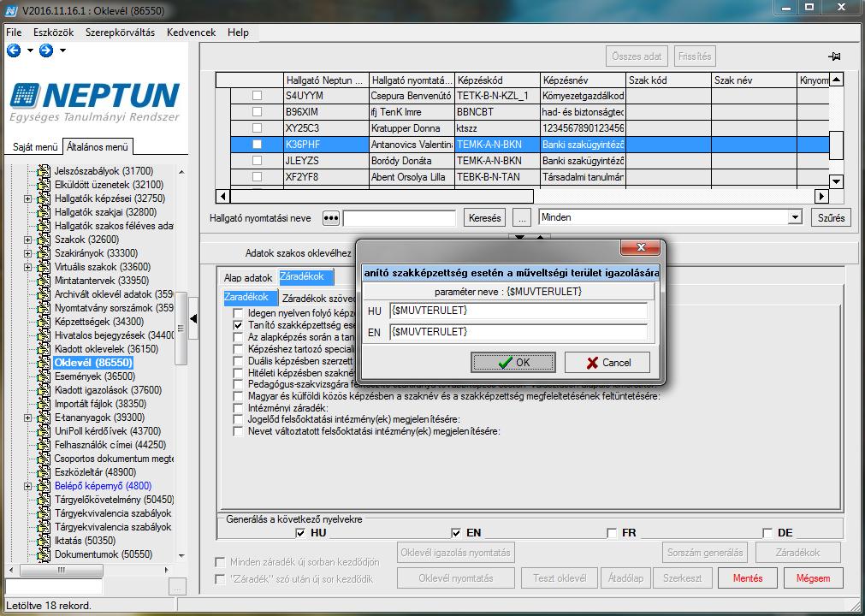Switch to the Saját menü tab

pos(35,147)
